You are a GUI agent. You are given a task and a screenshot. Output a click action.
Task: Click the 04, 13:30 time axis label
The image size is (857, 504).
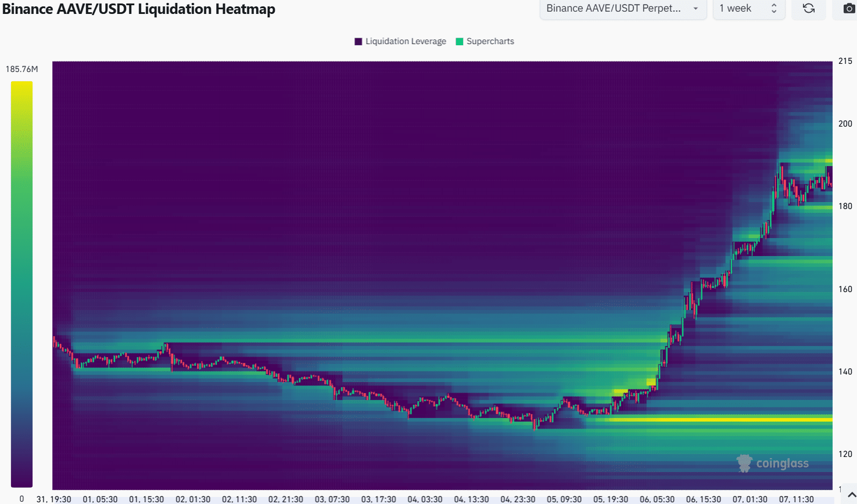tap(472, 499)
